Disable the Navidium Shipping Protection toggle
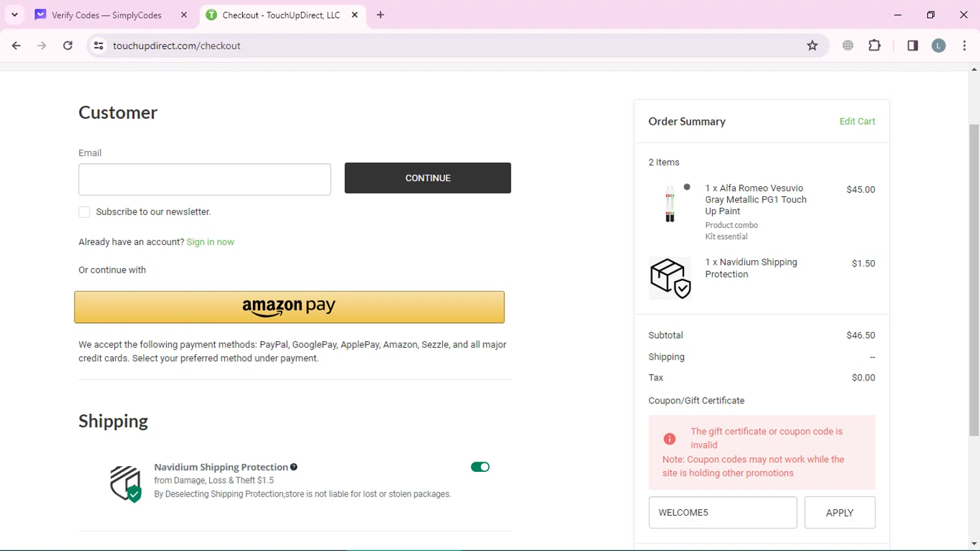The height and width of the screenshot is (551, 980). tap(480, 467)
